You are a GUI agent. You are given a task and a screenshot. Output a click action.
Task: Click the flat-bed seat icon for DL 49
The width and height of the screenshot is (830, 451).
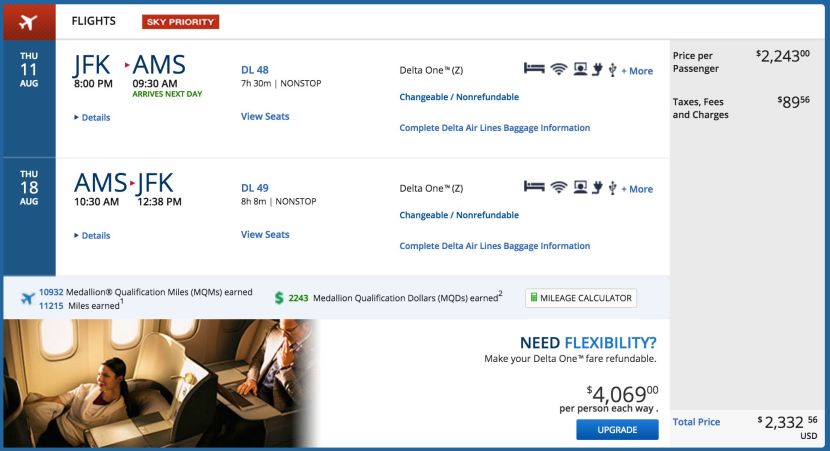click(534, 187)
